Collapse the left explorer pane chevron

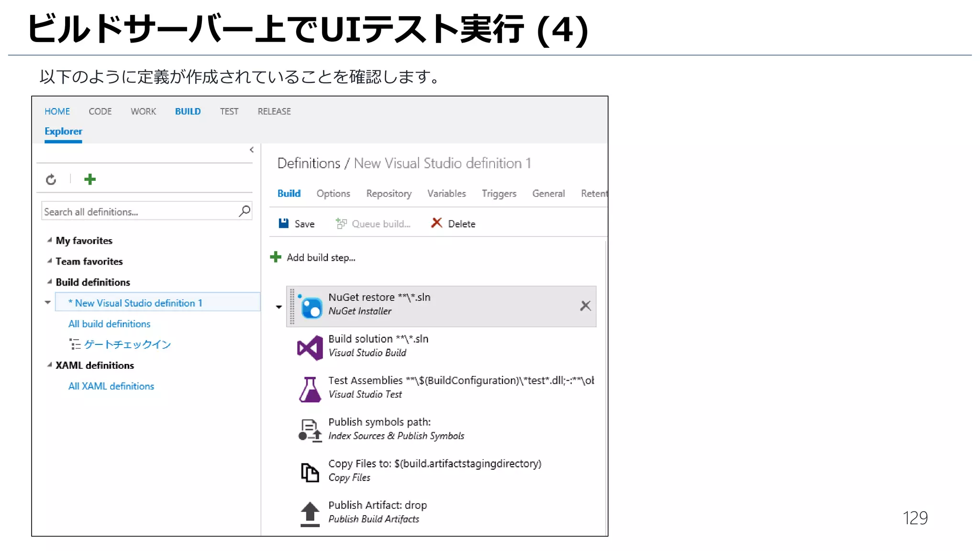252,150
